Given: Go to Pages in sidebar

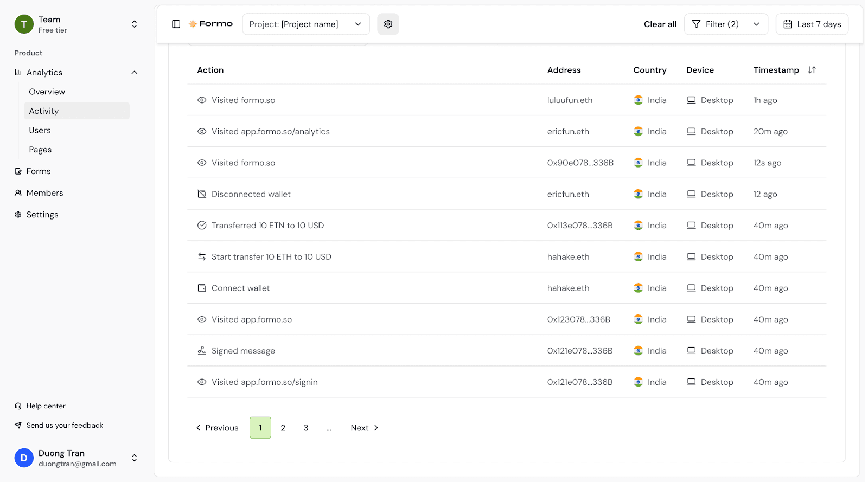Looking at the screenshot, I should [x=40, y=150].
